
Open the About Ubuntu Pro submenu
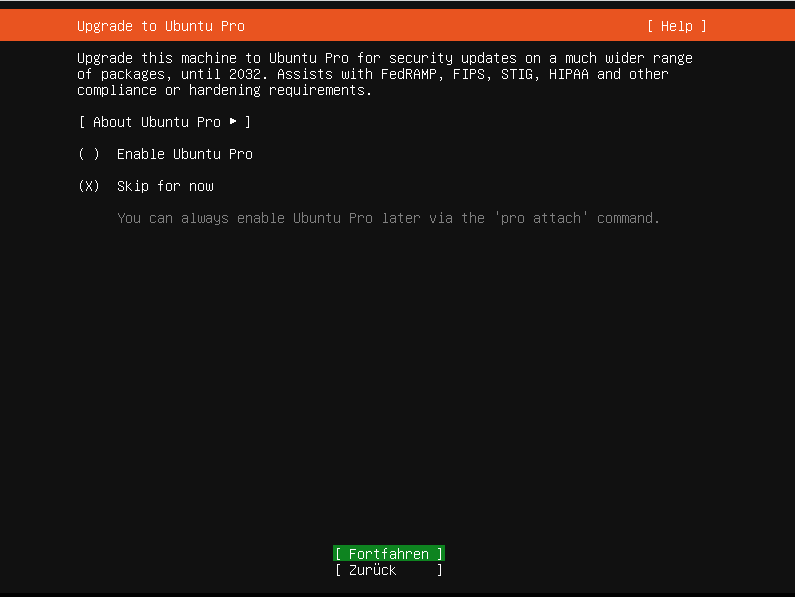(x=165, y=122)
